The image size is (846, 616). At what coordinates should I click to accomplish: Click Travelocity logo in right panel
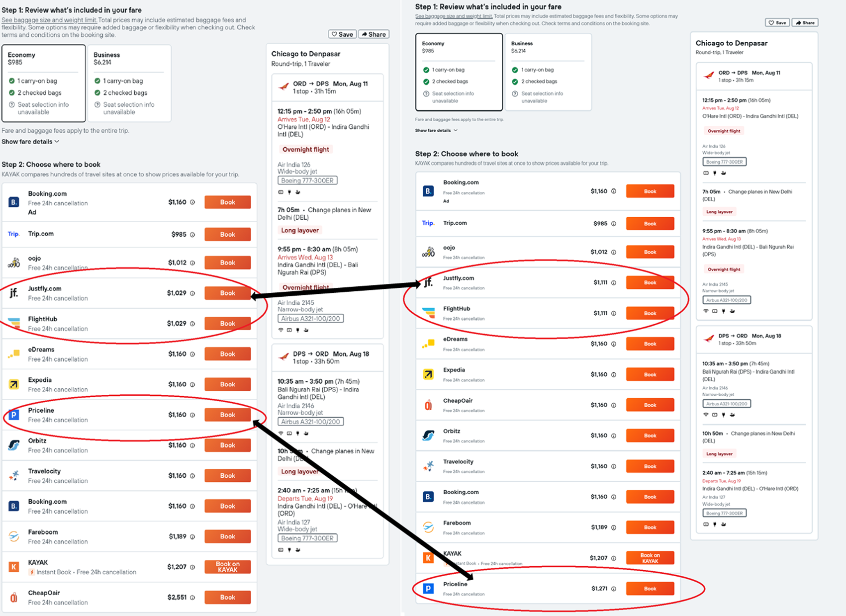pyautogui.click(x=428, y=466)
